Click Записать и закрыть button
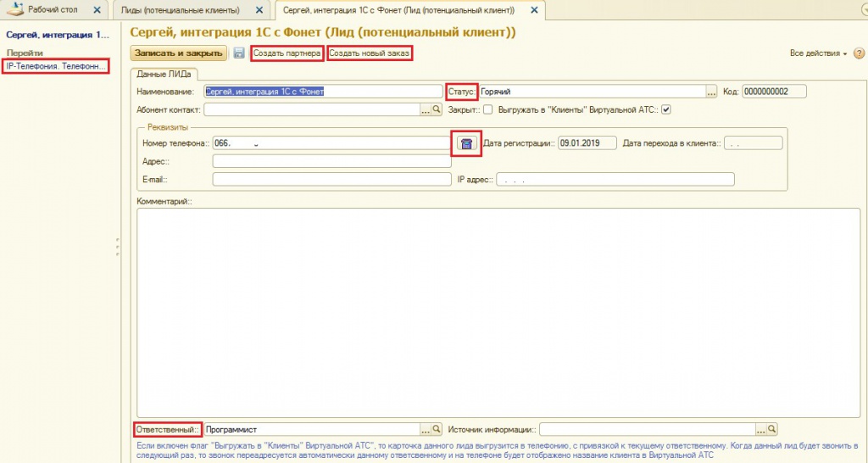Image resolution: width=868 pixels, height=463 pixels. tap(178, 53)
